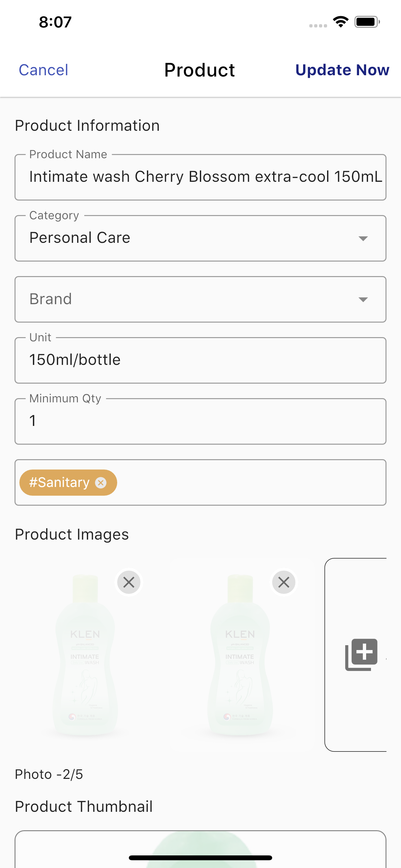
Task: Open the second KLEN bottle image
Action: (240, 655)
